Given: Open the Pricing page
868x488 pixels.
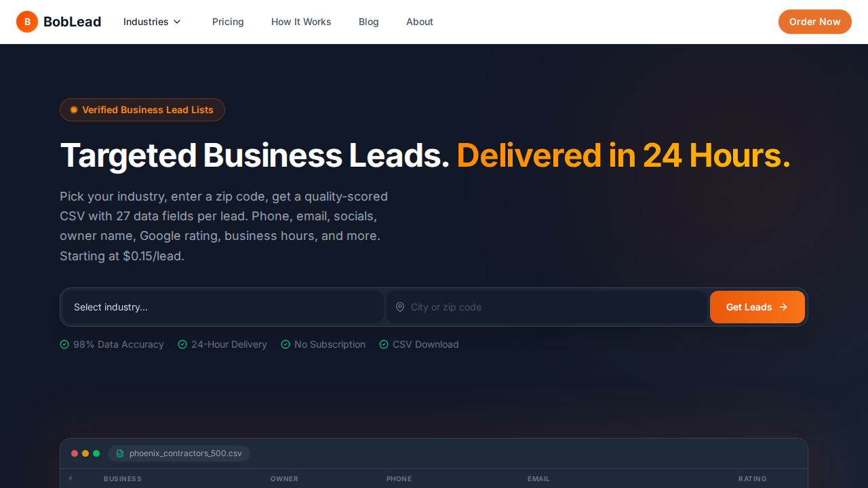Looking at the screenshot, I should coord(228,22).
